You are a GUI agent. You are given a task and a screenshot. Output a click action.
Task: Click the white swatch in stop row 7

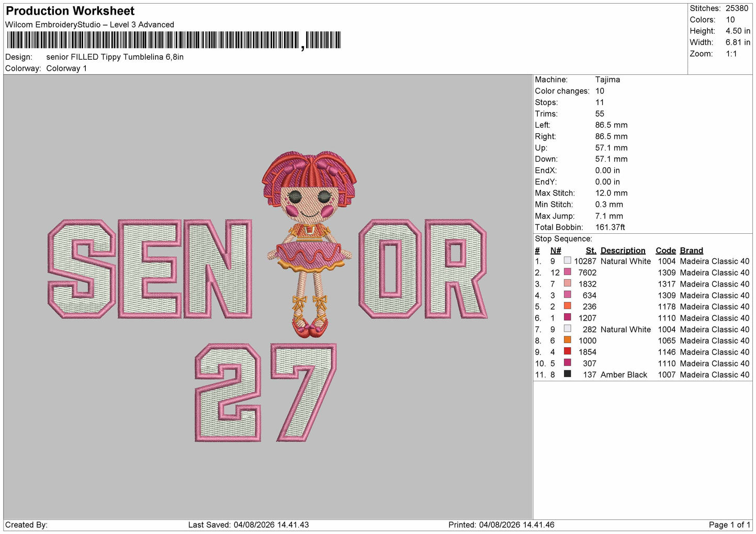567,329
